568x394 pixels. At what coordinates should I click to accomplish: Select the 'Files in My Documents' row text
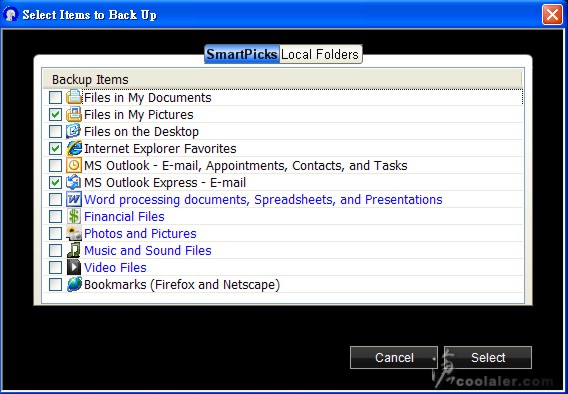pyautogui.click(x=147, y=97)
